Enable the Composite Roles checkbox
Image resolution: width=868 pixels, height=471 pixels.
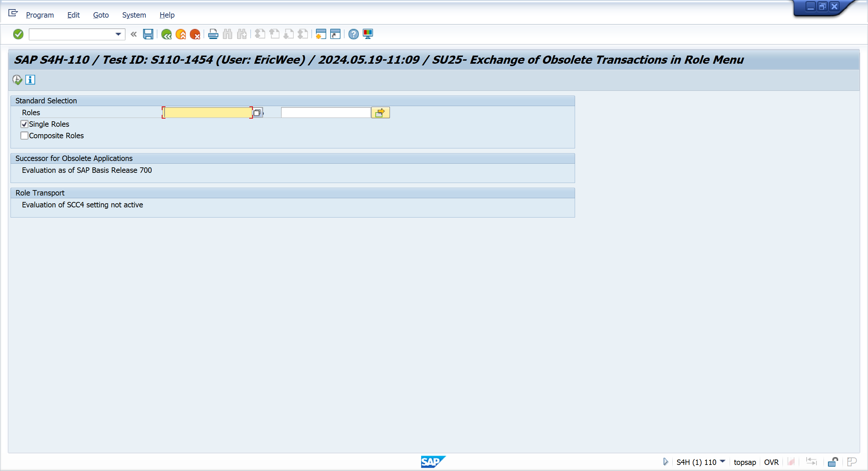(24, 136)
